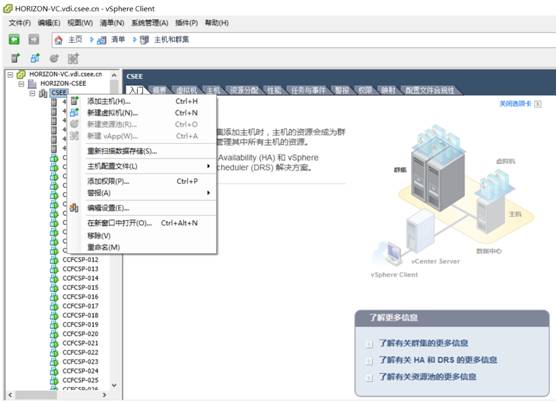The image size is (558, 403).
Task: Open the 插件(P) menu
Action: point(187,23)
